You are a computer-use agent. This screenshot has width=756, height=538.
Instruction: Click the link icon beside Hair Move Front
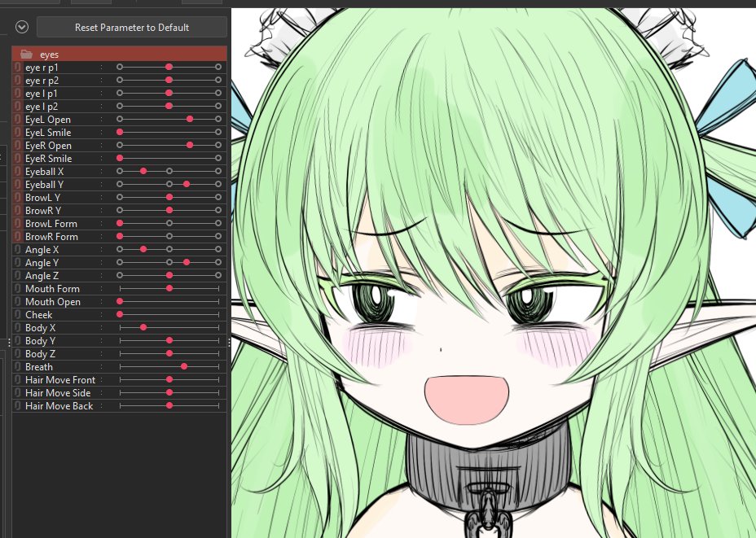point(18,379)
